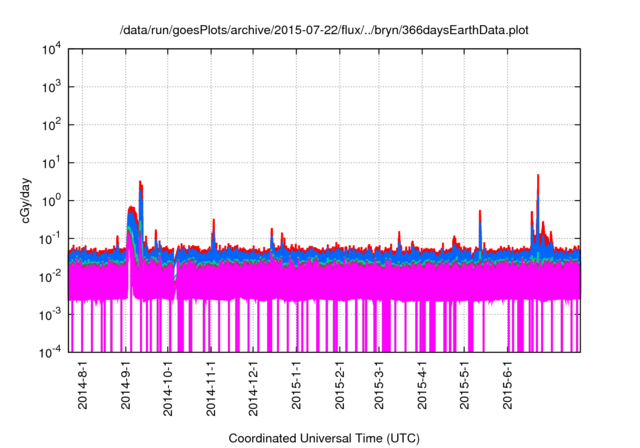The image size is (640, 448).
Task: Click the 2015-1-1 date tick label
Action: click(296, 385)
